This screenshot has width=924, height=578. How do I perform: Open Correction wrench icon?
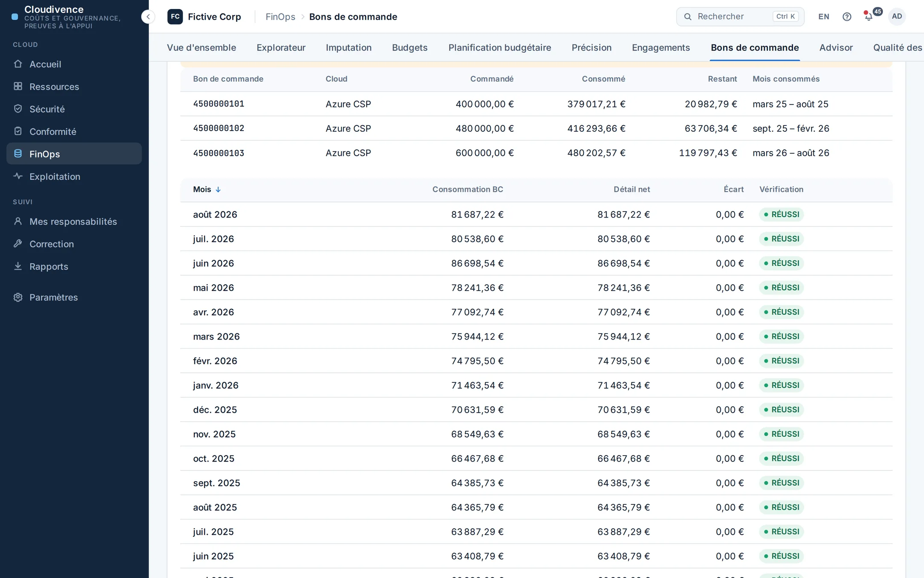(18, 244)
